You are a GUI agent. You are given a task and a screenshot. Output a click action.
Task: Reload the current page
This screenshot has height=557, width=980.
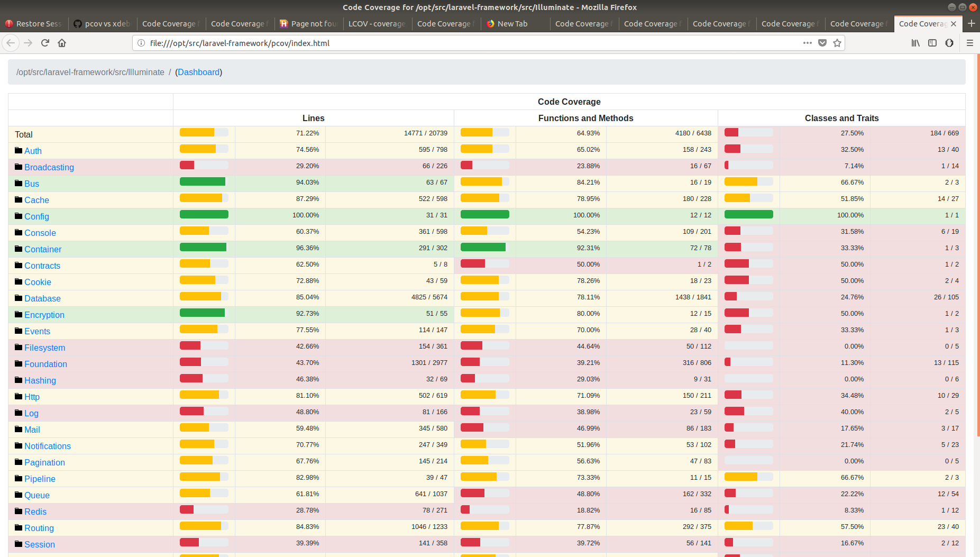tap(45, 43)
